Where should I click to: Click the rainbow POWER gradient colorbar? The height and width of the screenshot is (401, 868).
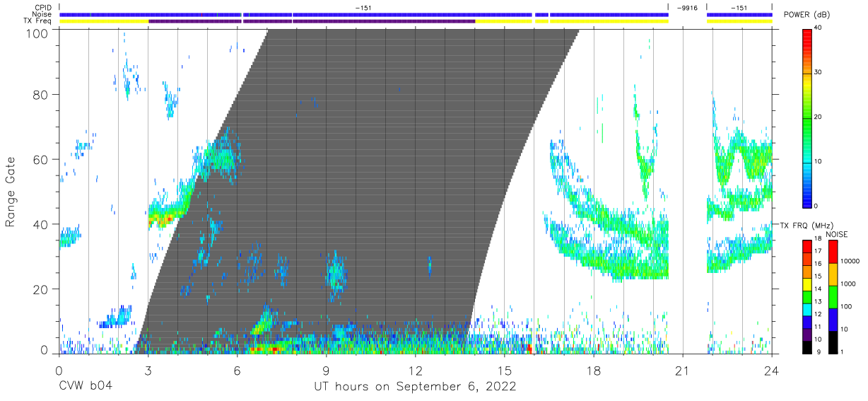pos(807,117)
